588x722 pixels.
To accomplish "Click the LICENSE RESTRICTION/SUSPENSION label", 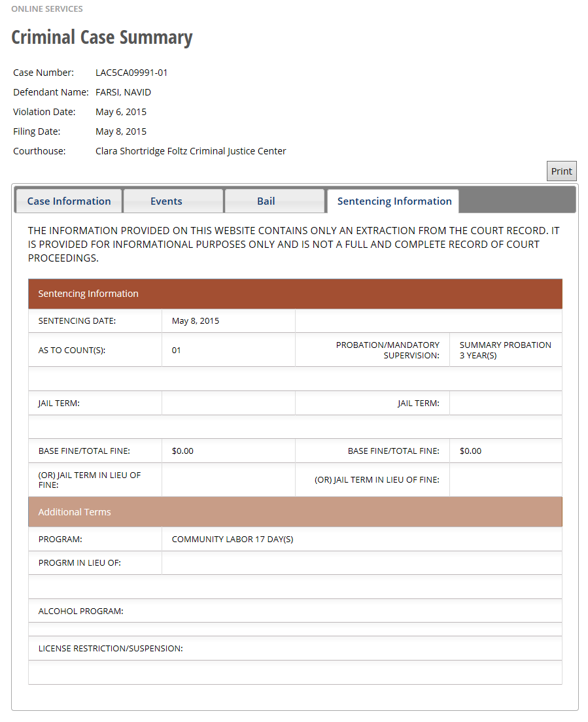I will click(x=111, y=649).
